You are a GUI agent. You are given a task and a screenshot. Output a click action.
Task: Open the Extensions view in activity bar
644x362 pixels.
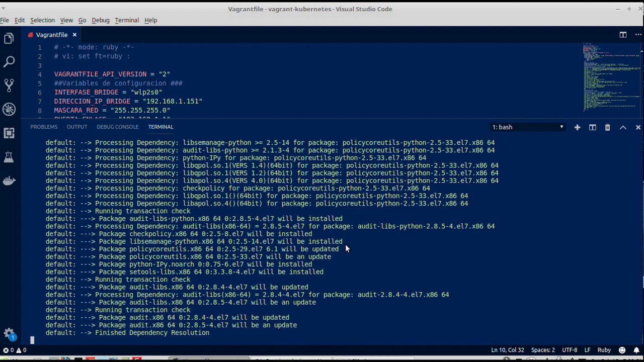tap(9, 133)
